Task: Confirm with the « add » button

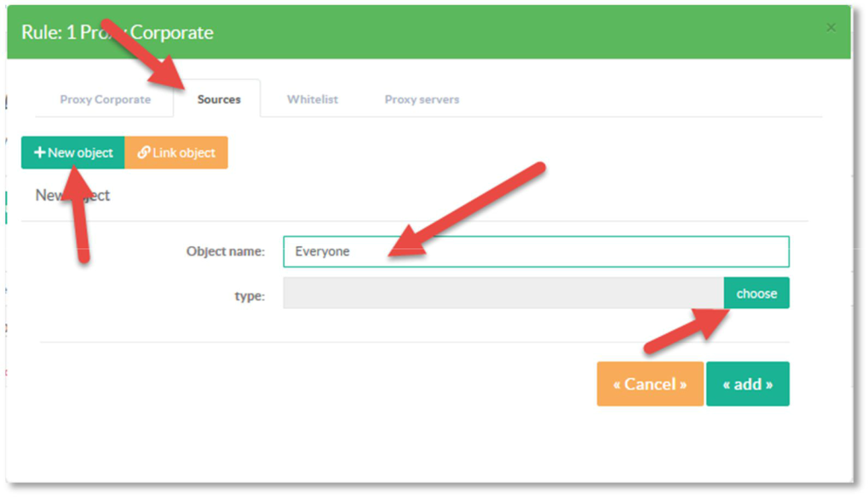Action: coord(748,385)
